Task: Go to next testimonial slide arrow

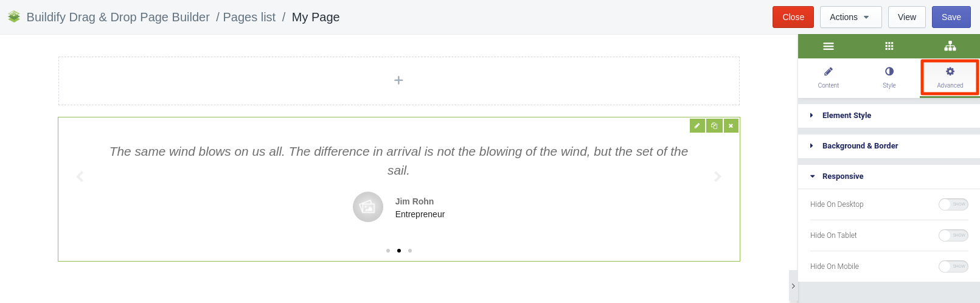Action: 718,176
